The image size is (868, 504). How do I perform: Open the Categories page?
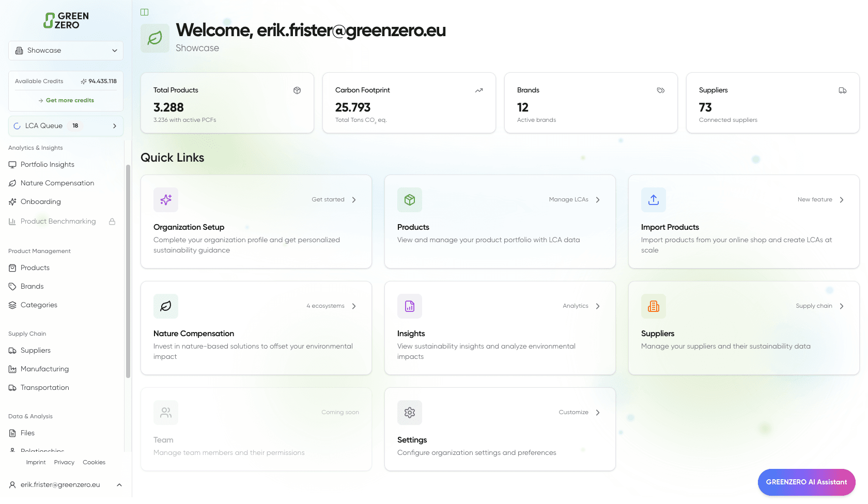click(38, 305)
